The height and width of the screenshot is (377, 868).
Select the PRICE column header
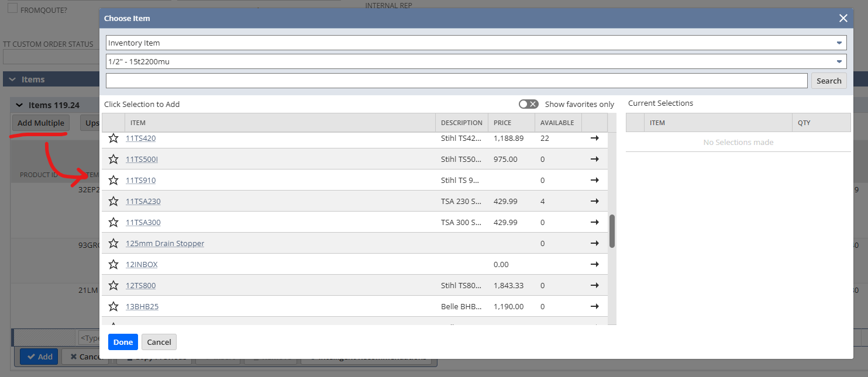[x=511, y=123]
